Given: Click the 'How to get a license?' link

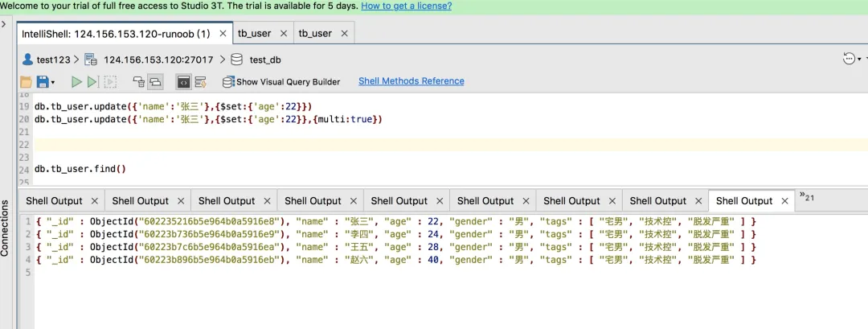Looking at the screenshot, I should 406,6.
